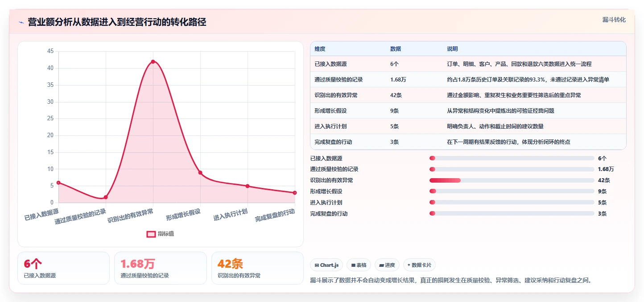Click description starting 通过金额影响
644x302 pixels.
click(514, 95)
